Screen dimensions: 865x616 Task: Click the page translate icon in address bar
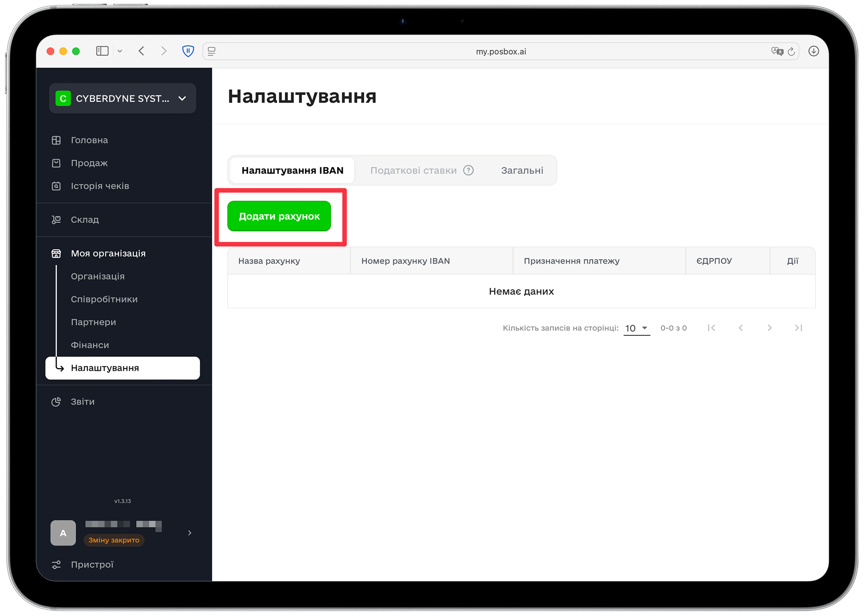point(777,51)
